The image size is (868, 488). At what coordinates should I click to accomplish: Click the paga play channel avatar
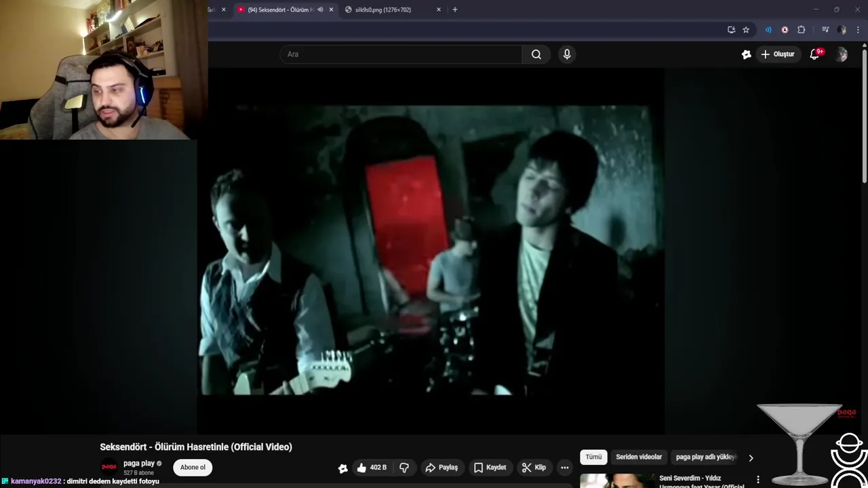click(x=108, y=467)
